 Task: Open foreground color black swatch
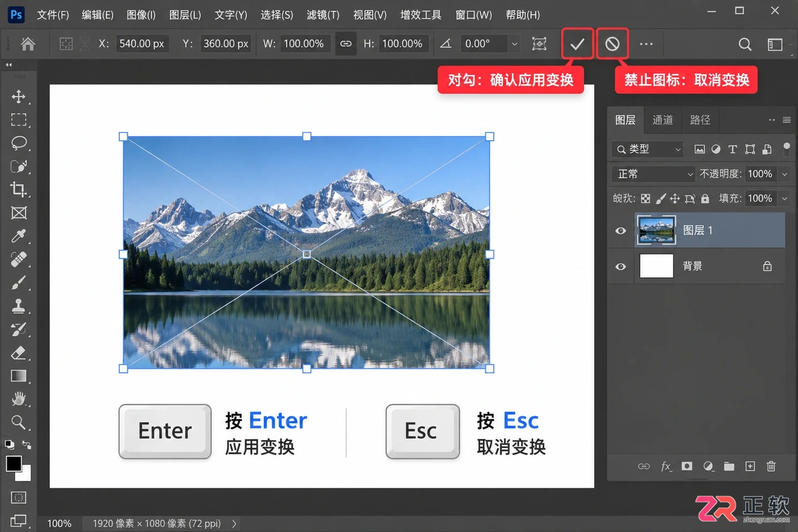(x=14, y=463)
